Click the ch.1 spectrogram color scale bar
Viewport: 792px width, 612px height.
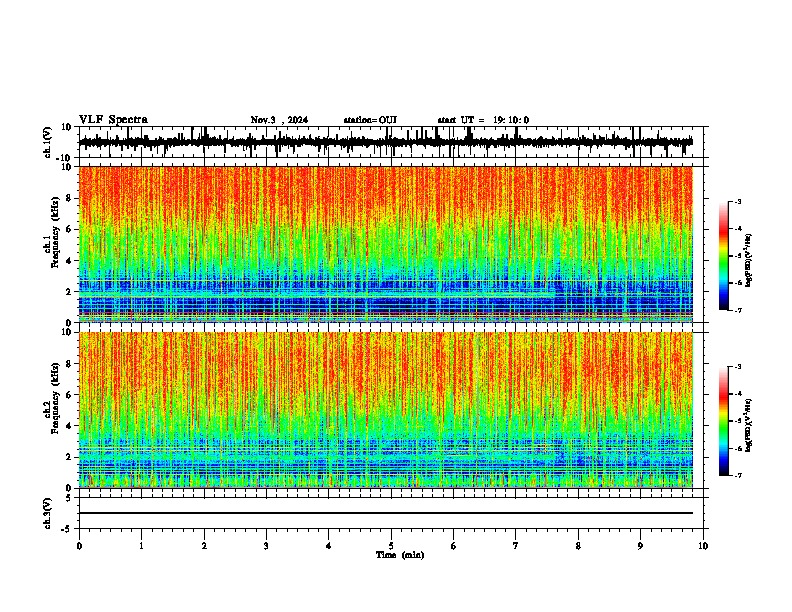point(724,256)
